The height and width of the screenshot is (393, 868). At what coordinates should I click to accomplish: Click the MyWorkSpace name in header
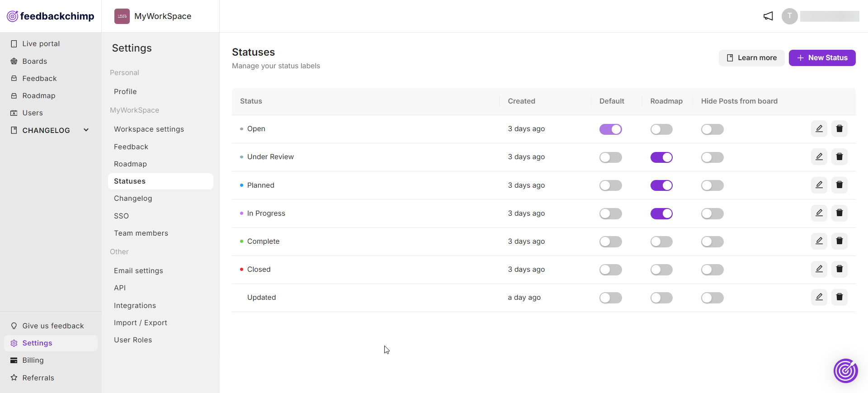(x=163, y=16)
